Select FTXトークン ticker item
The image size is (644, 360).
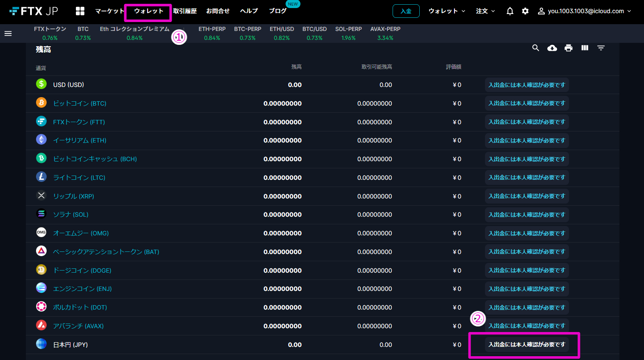pos(50,33)
